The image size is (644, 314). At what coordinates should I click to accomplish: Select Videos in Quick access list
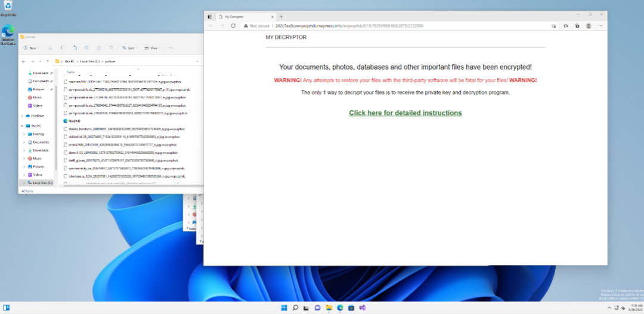pos(35,106)
